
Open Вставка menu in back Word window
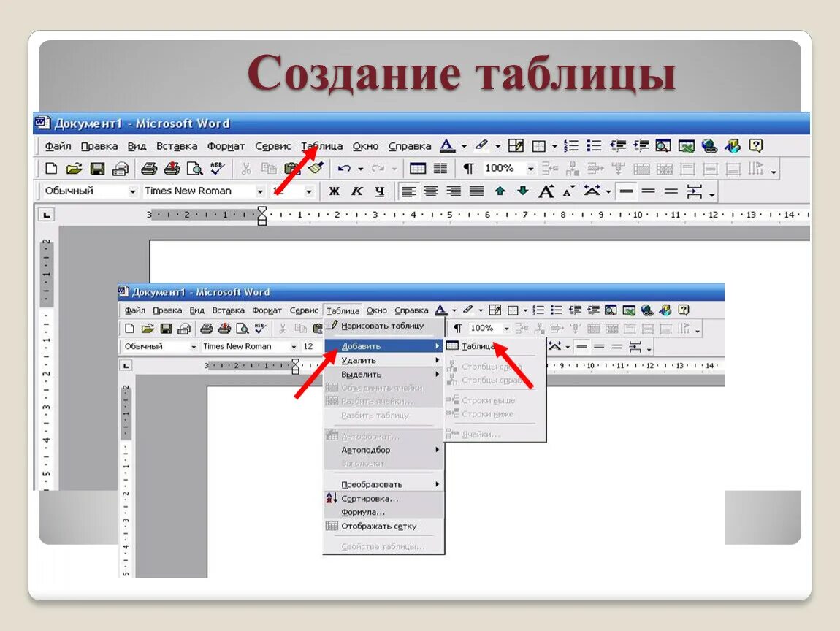point(177,146)
